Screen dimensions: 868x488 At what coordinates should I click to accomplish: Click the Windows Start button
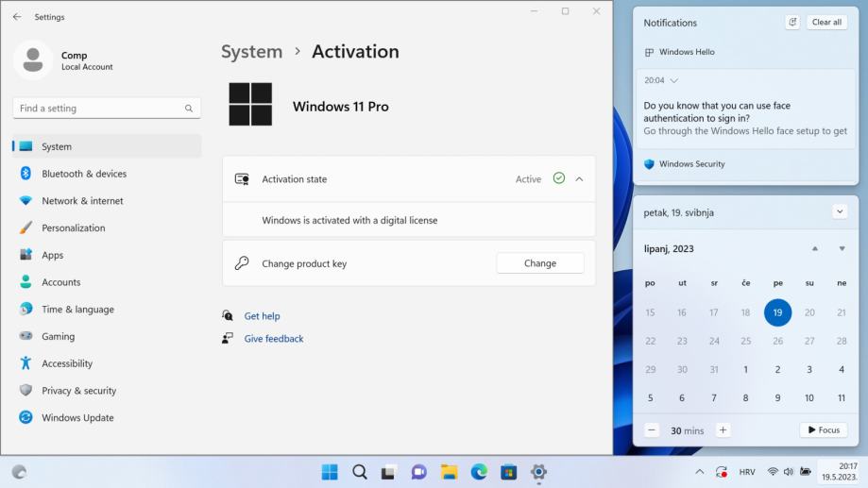point(330,472)
